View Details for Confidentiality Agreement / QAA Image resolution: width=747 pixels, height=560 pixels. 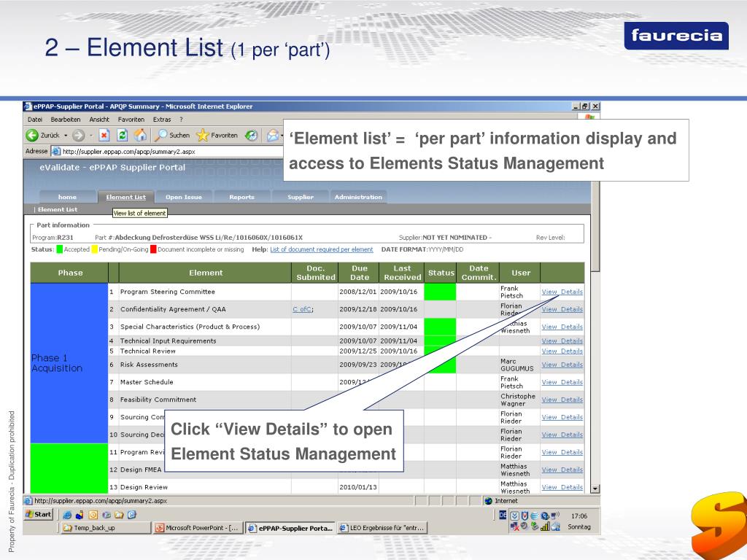[562, 309]
